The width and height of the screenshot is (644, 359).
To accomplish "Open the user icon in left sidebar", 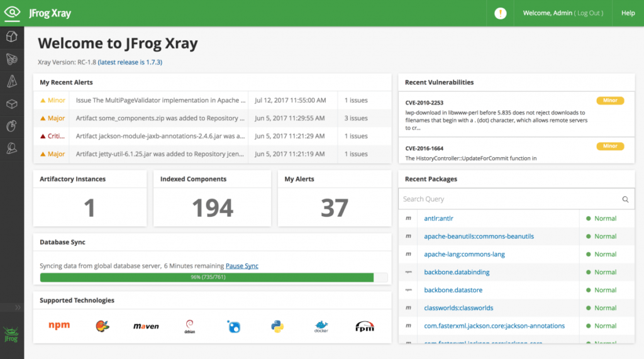I will click(x=12, y=148).
